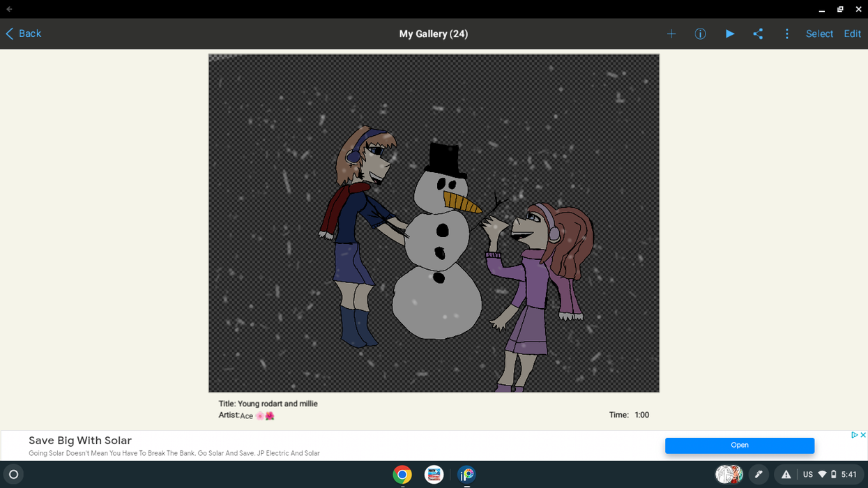Click the window back arrow in title bar
The image size is (868, 488).
point(9,9)
